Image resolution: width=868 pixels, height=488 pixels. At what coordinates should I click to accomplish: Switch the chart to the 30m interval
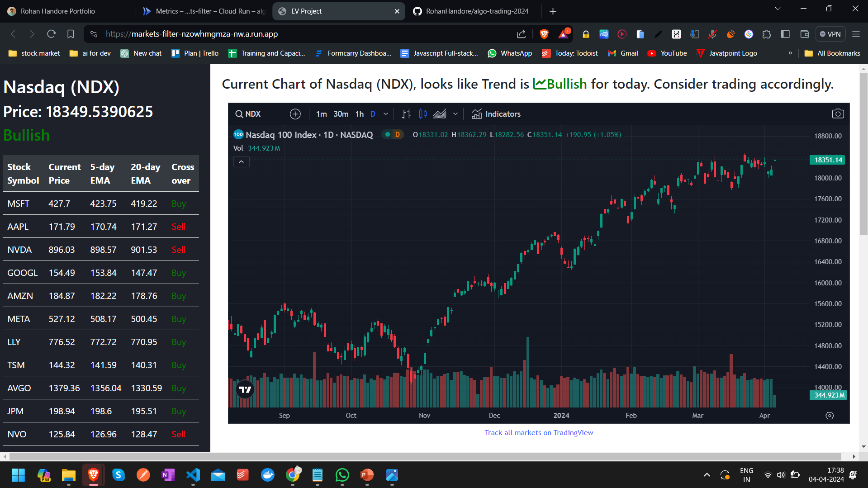pos(341,114)
